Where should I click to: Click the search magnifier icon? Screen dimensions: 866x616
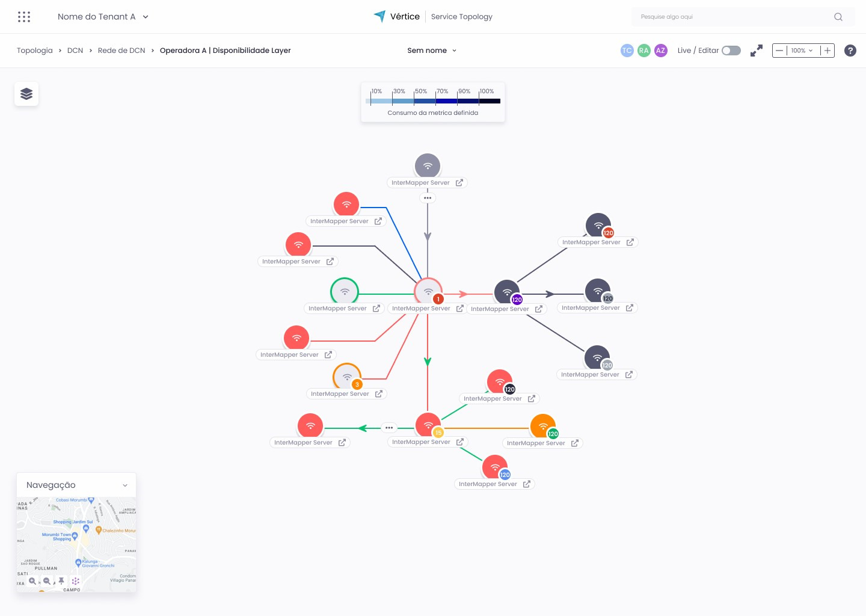click(838, 17)
